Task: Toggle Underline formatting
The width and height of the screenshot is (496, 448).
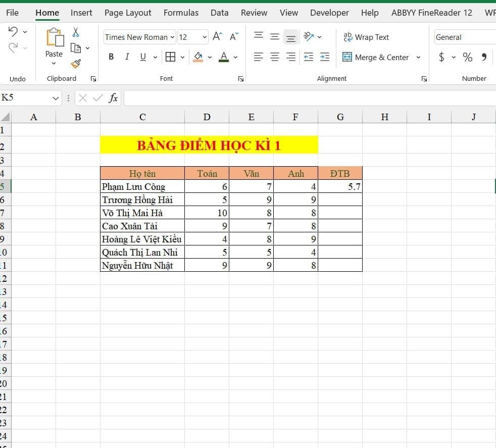Action: [x=143, y=57]
